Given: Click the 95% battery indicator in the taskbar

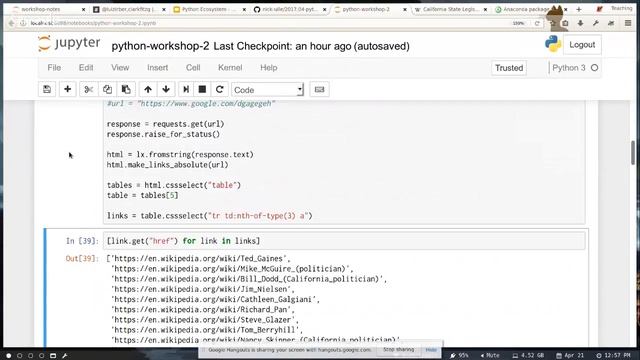Looking at the screenshot, I should coord(459,356).
